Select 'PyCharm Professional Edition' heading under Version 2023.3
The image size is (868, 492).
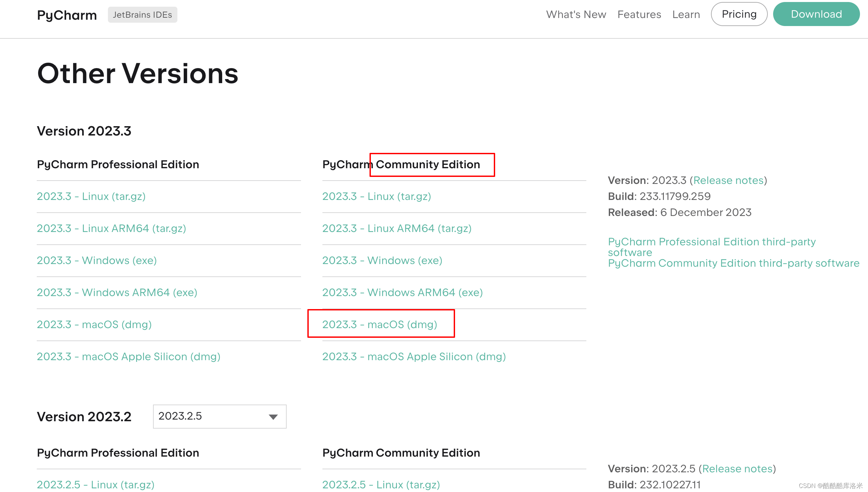[x=118, y=165]
